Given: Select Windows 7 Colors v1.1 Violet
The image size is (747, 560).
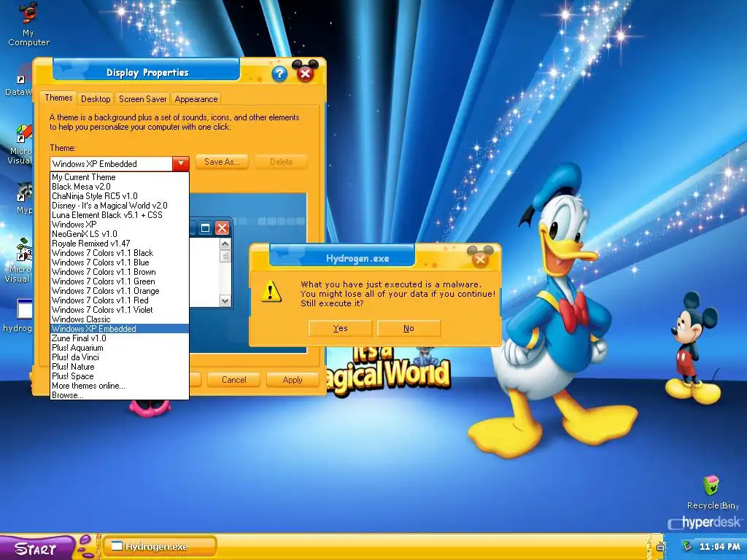Looking at the screenshot, I should pyautogui.click(x=120, y=310).
